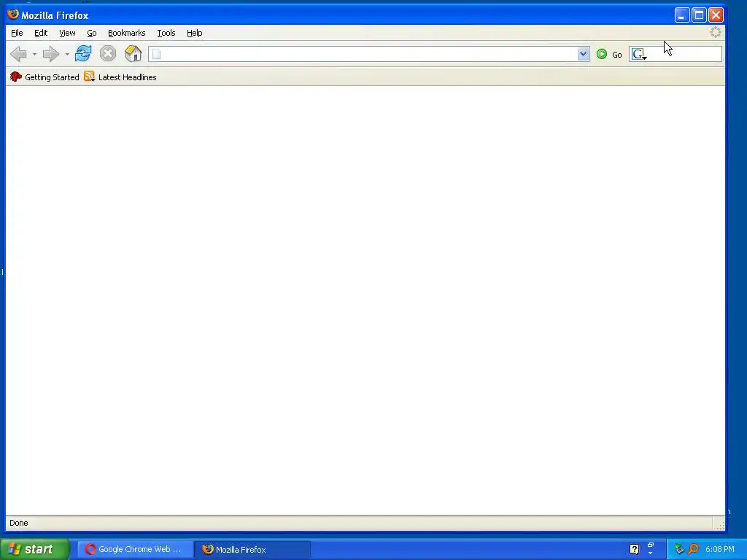The image size is (747, 560).
Task: Click the Done status bar text
Action: (x=18, y=523)
